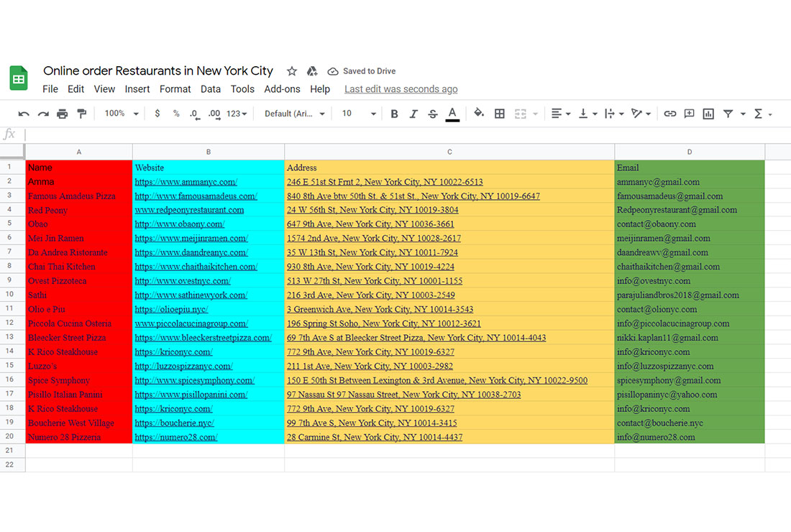Print the spreadsheet
Image resolution: width=791 pixels, height=532 pixels.
(62, 114)
